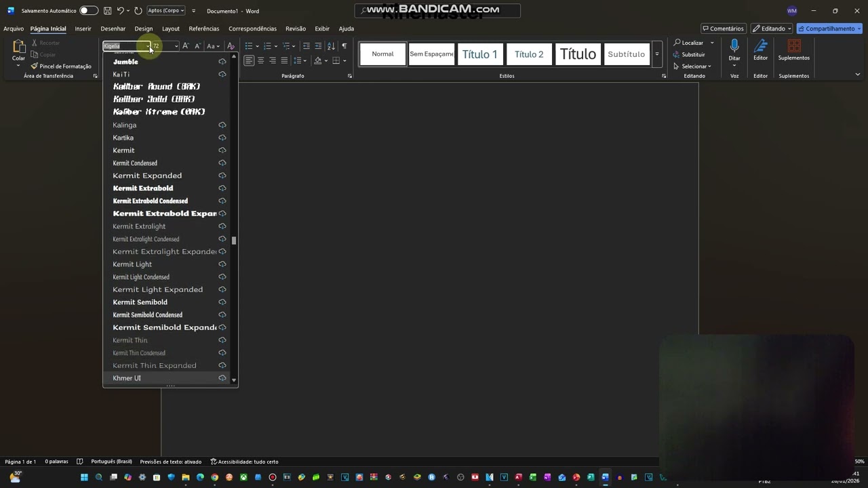This screenshot has width=868, height=488.
Task: Open the multilevel list button
Action: point(287,46)
